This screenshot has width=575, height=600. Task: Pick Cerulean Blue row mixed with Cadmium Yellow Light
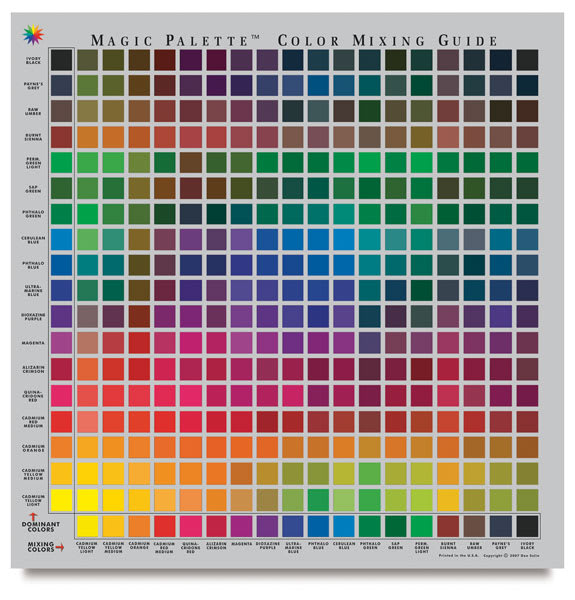point(88,240)
